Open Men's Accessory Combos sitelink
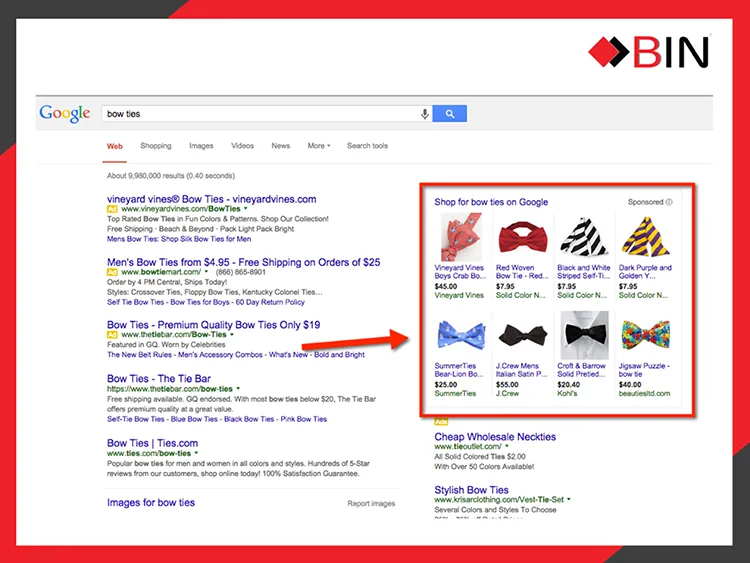This screenshot has width=750, height=563. click(220, 355)
